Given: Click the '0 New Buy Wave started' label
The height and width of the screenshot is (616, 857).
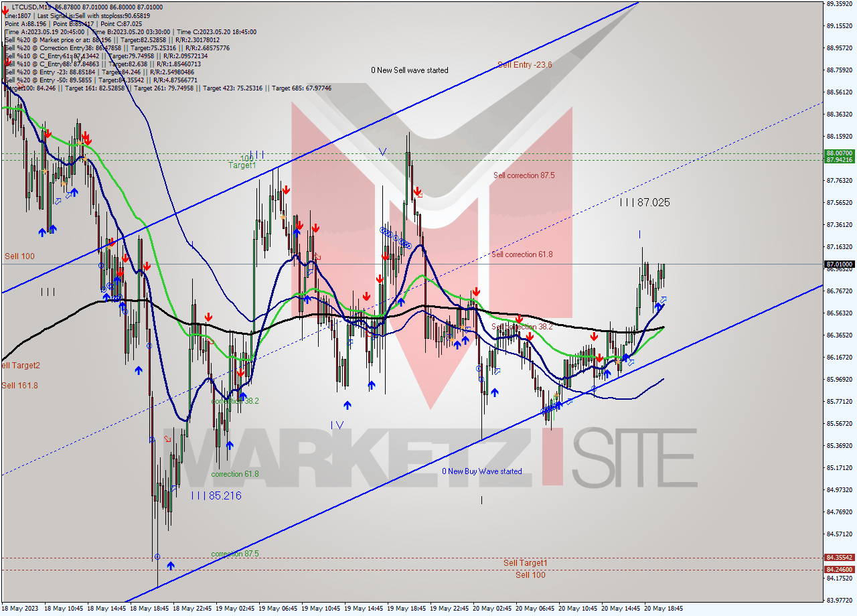Looking at the screenshot, I should (482, 471).
